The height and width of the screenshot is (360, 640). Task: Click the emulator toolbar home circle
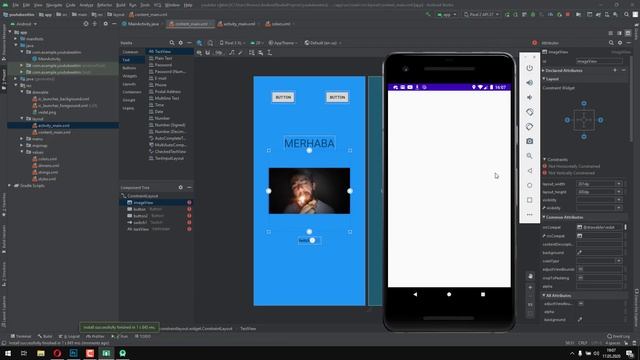[529, 185]
